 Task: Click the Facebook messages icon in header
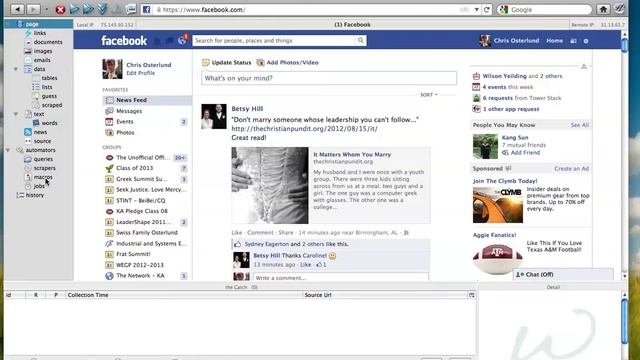pos(170,40)
